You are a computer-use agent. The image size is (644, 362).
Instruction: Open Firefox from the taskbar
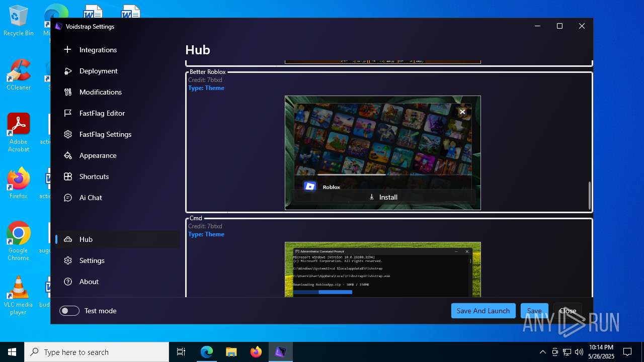(x=256, y=352)
